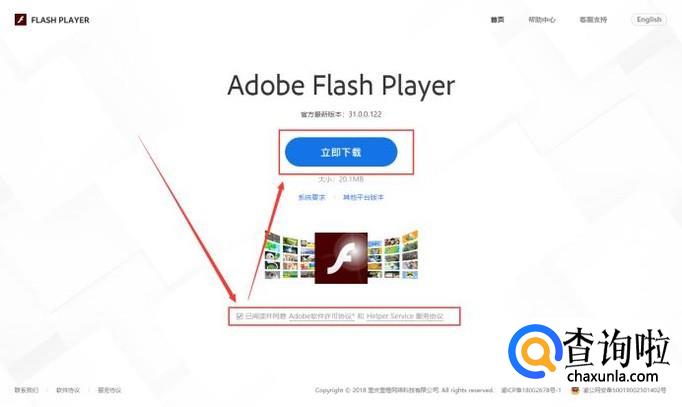Click the 联系我们 contact link in footer
This screenshot has height=407, width=682.
(x=27, y=390)
